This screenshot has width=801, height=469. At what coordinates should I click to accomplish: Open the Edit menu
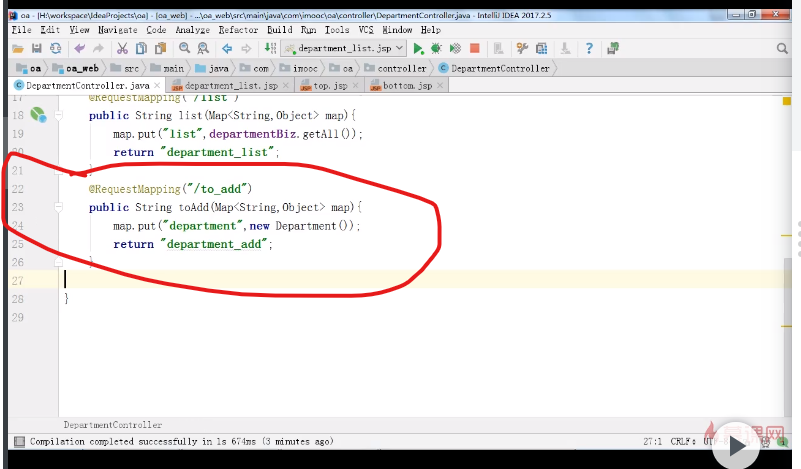click(50, 30)
